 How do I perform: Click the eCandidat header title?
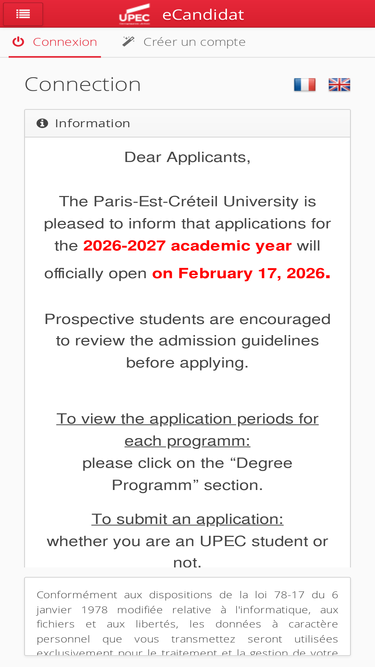pos(203,14)
